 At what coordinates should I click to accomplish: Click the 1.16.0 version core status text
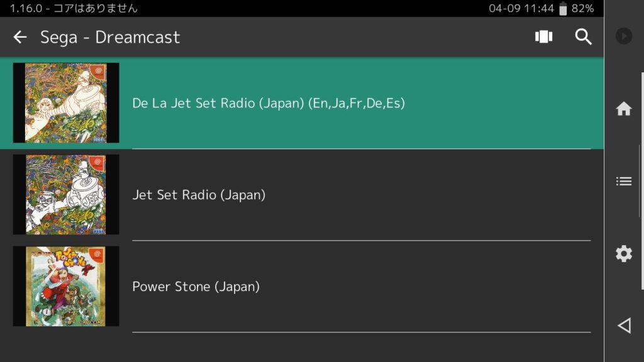74,8
